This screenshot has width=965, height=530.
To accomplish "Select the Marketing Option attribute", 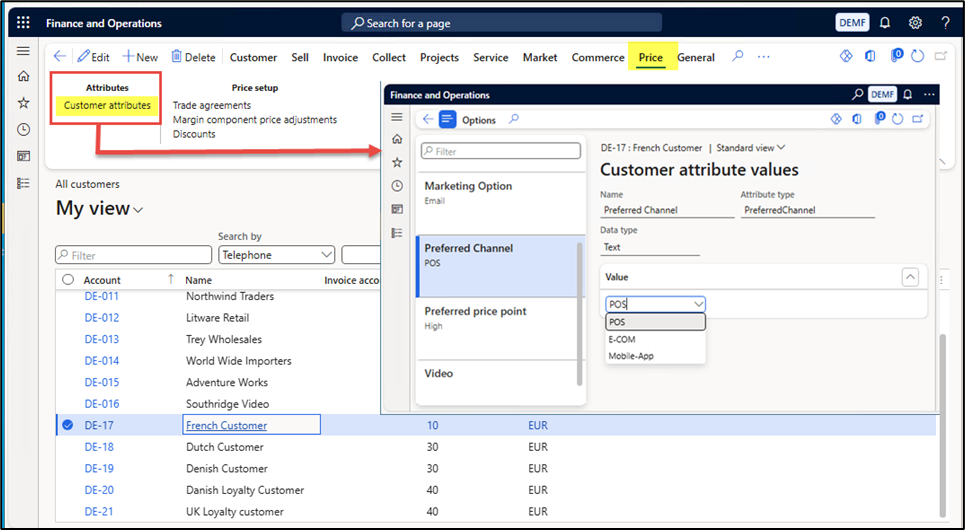I will [x=500, y=203].
